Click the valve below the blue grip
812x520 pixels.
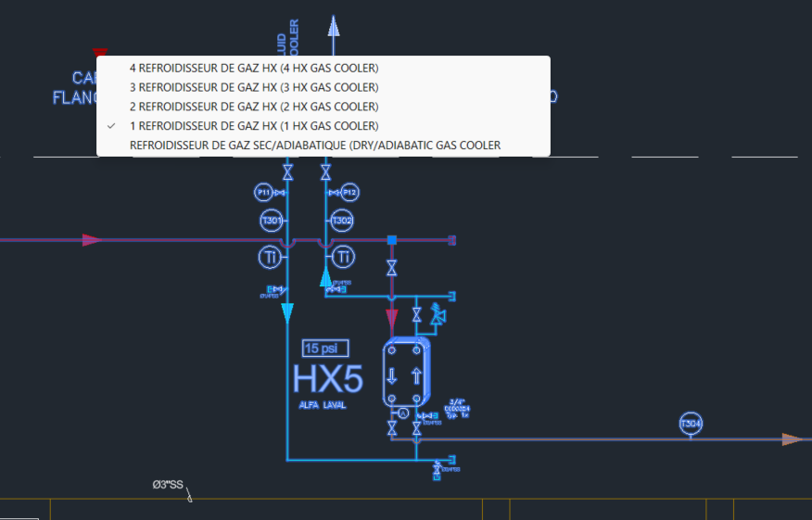pos(392,268)
